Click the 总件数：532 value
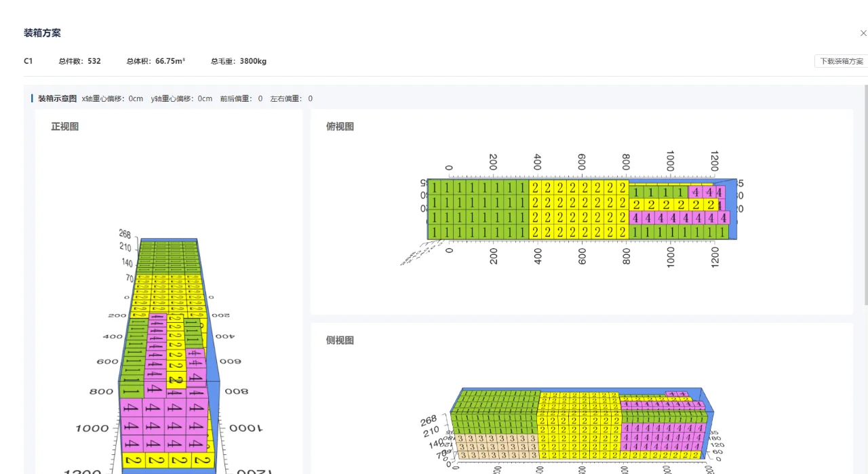Viewport: 868px width, 474px height. 79,61
